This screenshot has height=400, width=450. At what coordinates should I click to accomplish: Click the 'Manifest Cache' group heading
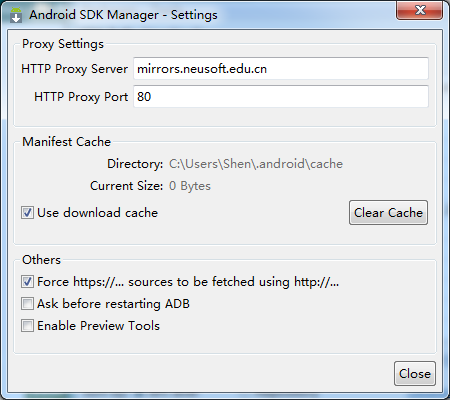pyautogui.click(x=66, y=142)
